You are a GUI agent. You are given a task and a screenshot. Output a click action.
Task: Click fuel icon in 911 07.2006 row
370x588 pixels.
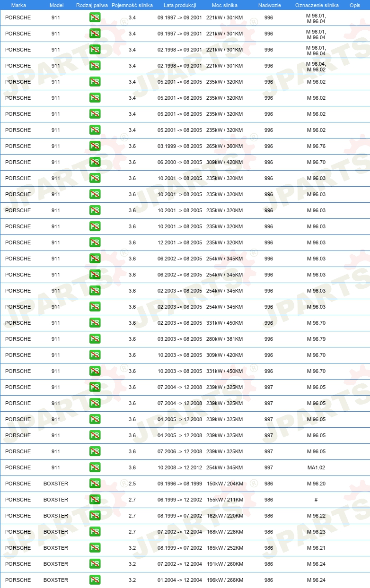[x=95, y=451]
